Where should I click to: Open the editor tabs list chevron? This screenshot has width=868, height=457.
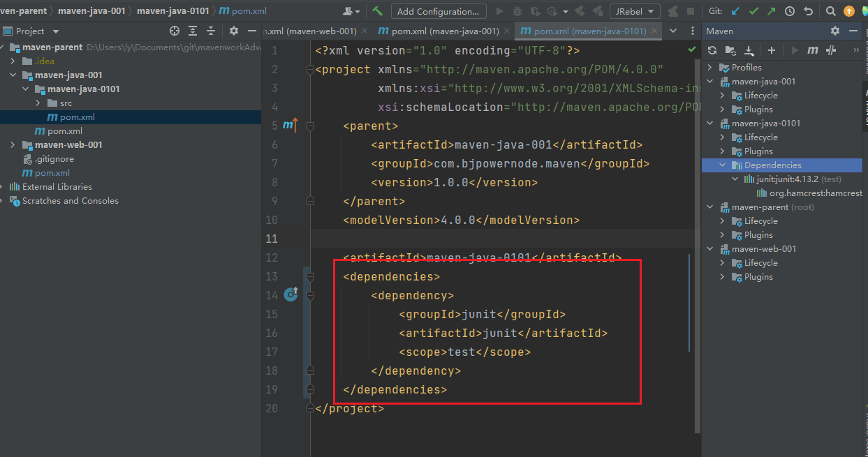pyautogui.click(x=673, y=31)
